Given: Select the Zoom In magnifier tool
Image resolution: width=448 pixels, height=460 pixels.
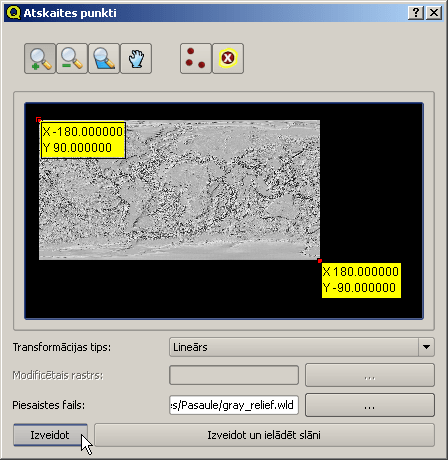Looking at the screenshot, I should pyautogui.click(x=40, y=59).
